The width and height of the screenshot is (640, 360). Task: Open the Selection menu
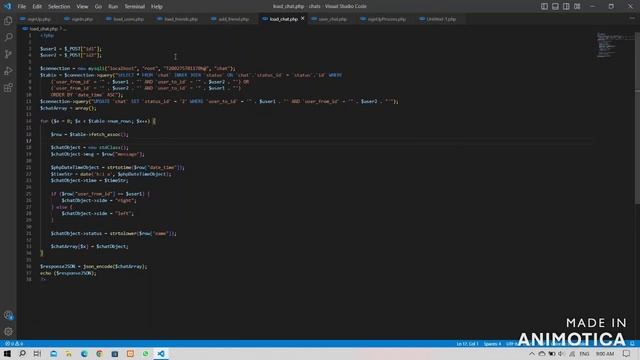[x=59, y=7]
